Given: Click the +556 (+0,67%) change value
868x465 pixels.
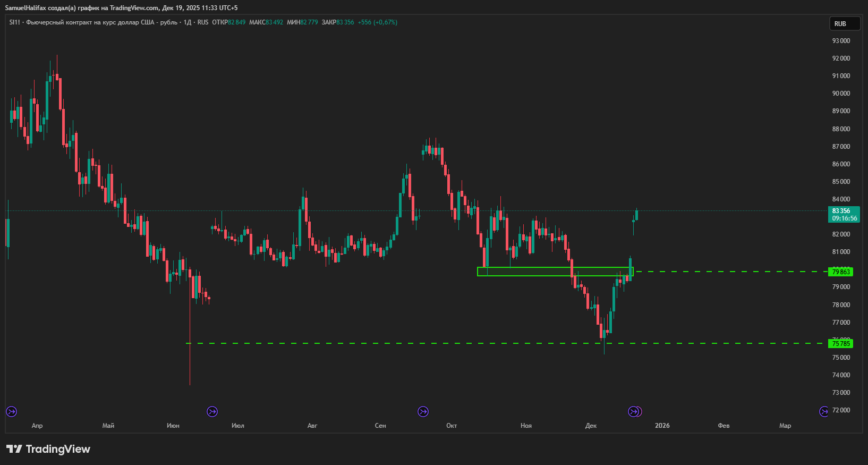Looking at the screenshot, I should (x=378, y=22).
